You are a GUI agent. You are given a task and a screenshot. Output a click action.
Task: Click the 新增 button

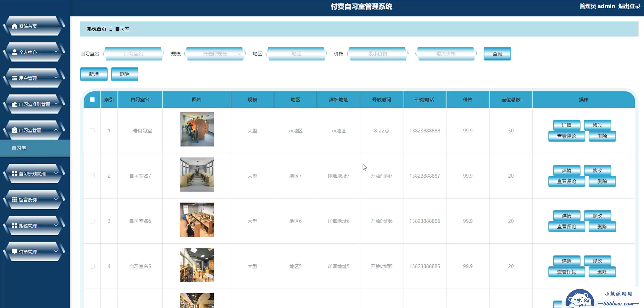(94, 74)
